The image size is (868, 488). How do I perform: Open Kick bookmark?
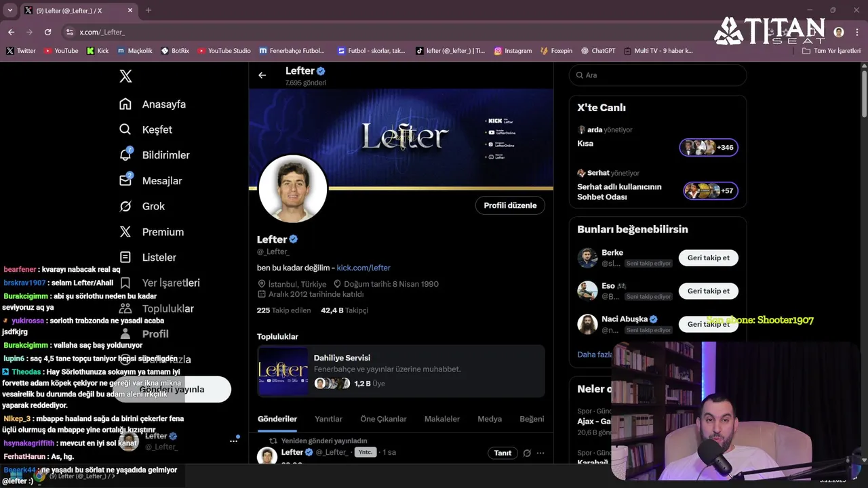(x=98, y=51)
